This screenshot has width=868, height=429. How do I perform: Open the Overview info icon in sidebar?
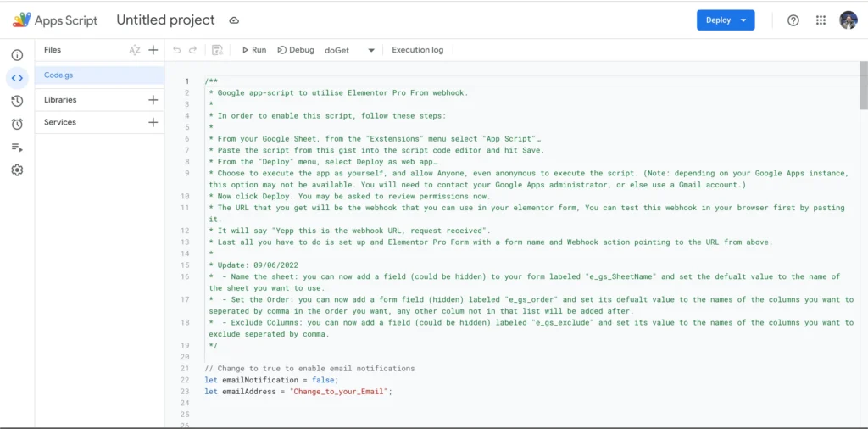(x=17, y=55)
